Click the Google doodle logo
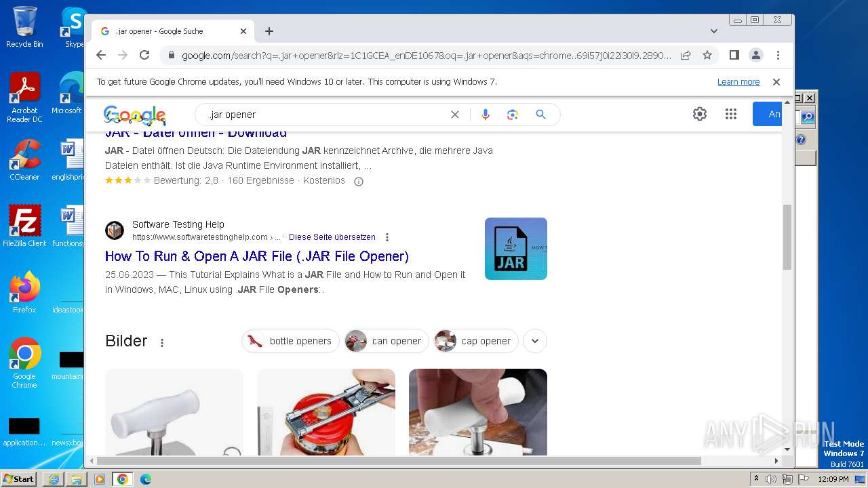Viewport: 868px width, 488px height. click(x=134, y=115)
